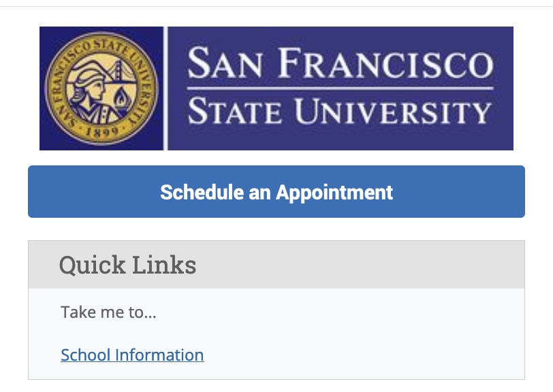Viewport: 553px width, 392px height.
Task: Click the San Francisco State University seal
Action: [101, 88]
